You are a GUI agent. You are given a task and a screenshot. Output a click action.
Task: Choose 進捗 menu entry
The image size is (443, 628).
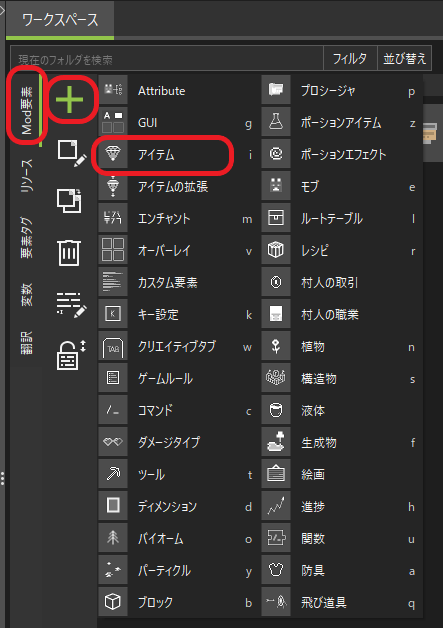click(x=341, y=506)
